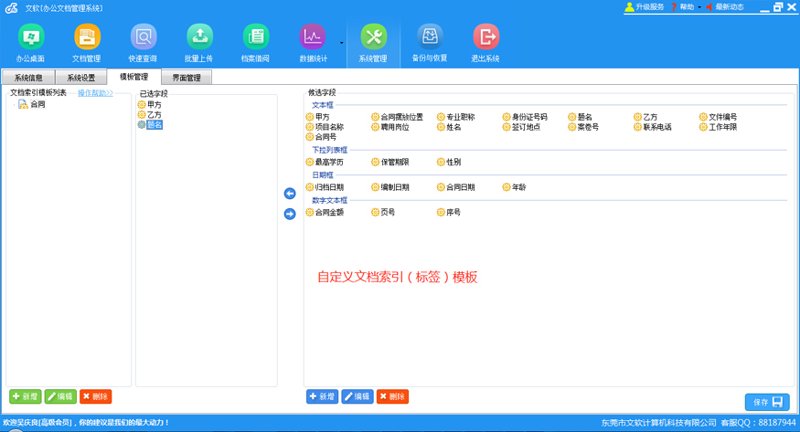Pick the 身份证号码 candidate field
Screen dimensions: 800x432
pyautogui.click(x=524, y=117)
